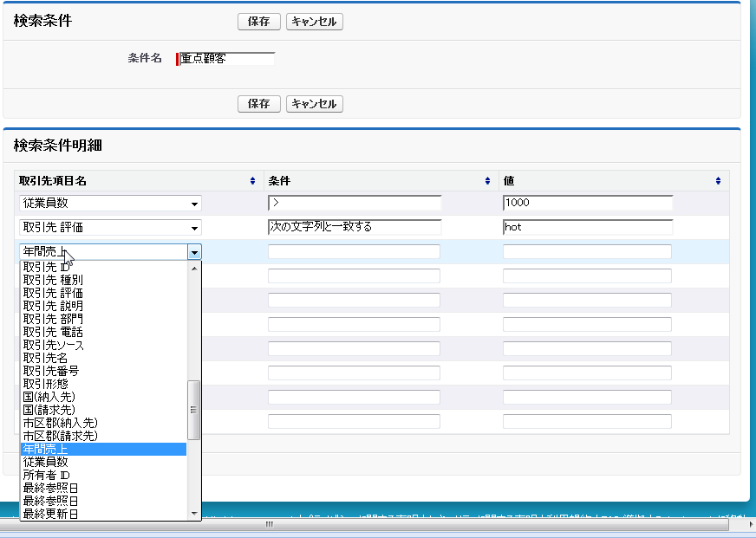Click the sort icon in 取引先項目名 column header
756x538 pixels.
[x=252, y=180]
